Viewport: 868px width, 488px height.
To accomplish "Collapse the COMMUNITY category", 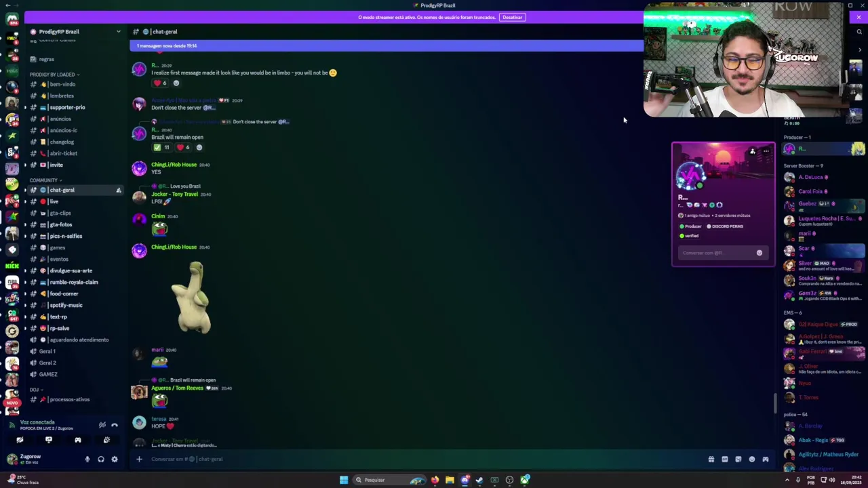I will (x=45, y=180).
